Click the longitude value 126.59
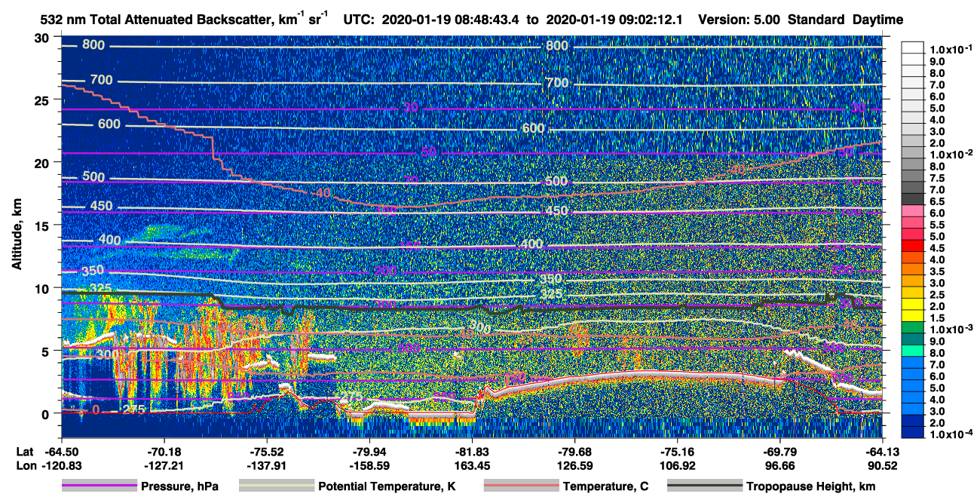This screenshot has width=980, height=503. point(575,465)
